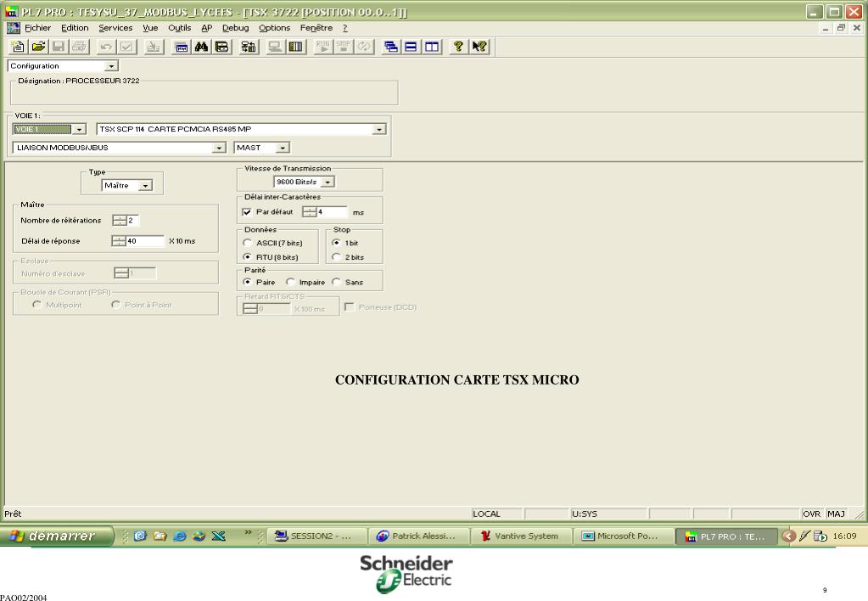
Task: Click the Délai de réponse value field
Action: pos(145,241)
